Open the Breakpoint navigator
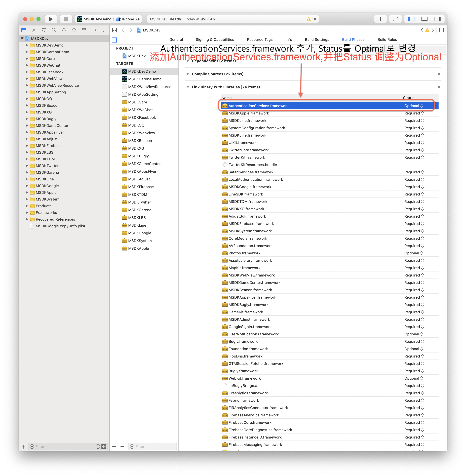Image resolution: width=466 pixels, height=476 pixels. [x=94, y=30]
